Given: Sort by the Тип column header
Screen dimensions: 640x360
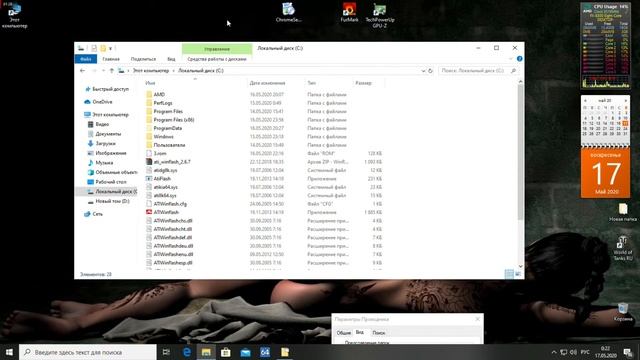Looking at the screenshot, I should point(311,83).
